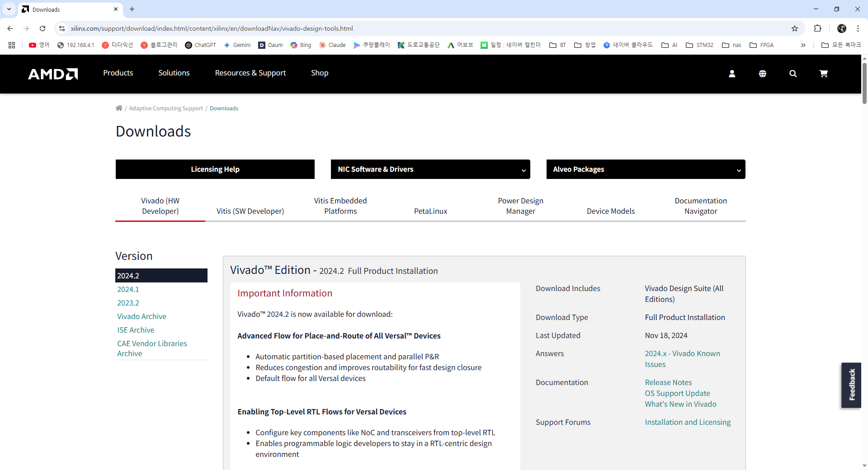Open the globe language selector

coord(763,74)
